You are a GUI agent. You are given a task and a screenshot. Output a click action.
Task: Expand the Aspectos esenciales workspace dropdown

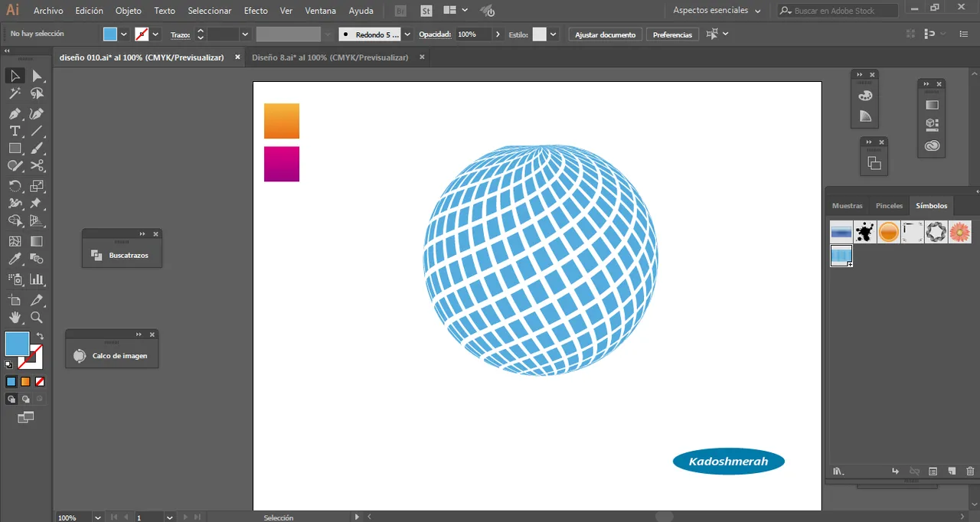pyautogui.click(x=757, y=11)
